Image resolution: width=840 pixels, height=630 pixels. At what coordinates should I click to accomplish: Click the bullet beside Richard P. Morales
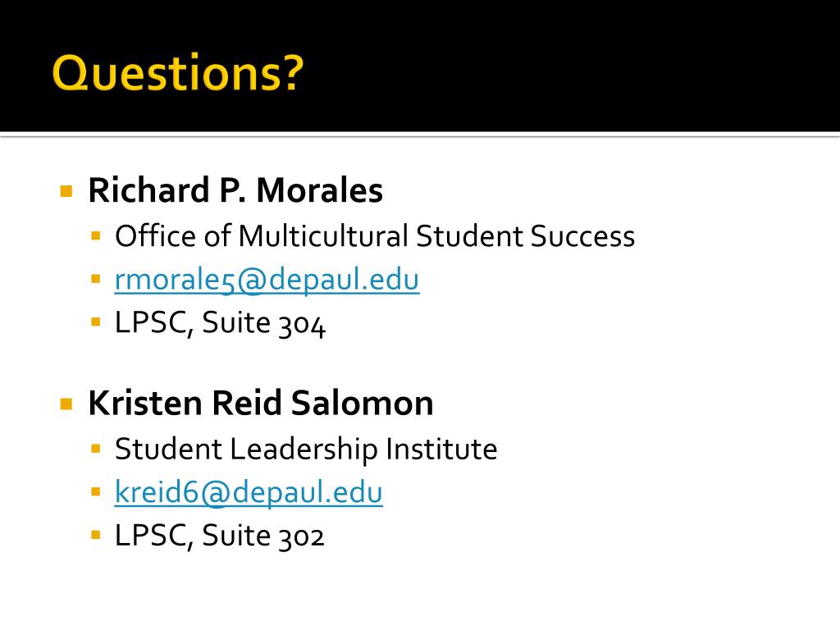tap(66, 191)
